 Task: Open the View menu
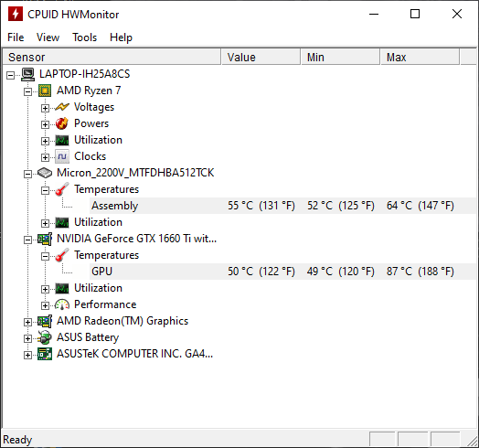pos(48,37)
